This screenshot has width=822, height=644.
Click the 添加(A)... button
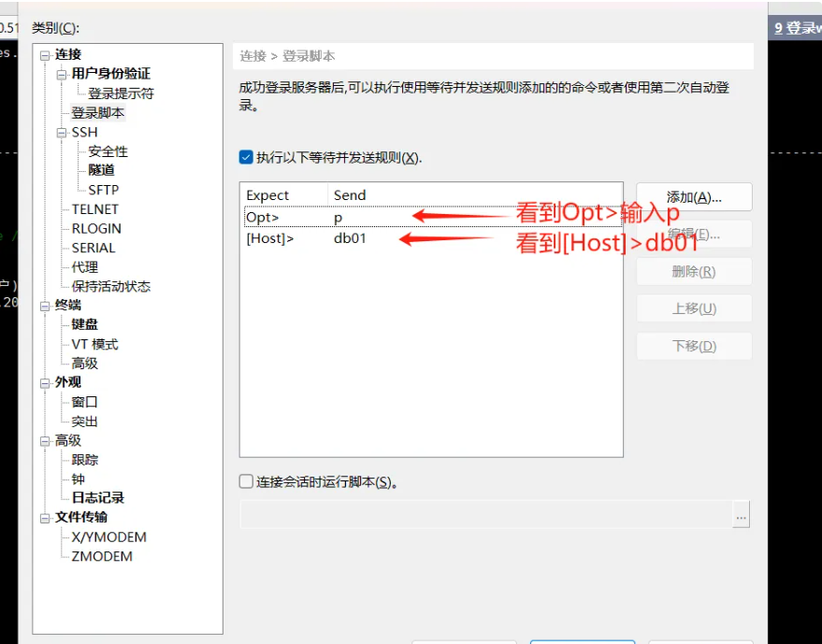coord(694,197)
